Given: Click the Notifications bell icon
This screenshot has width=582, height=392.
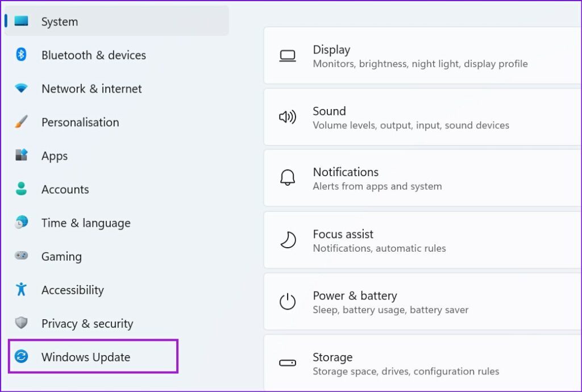Looking at the screenshot, I should (288, 178).
